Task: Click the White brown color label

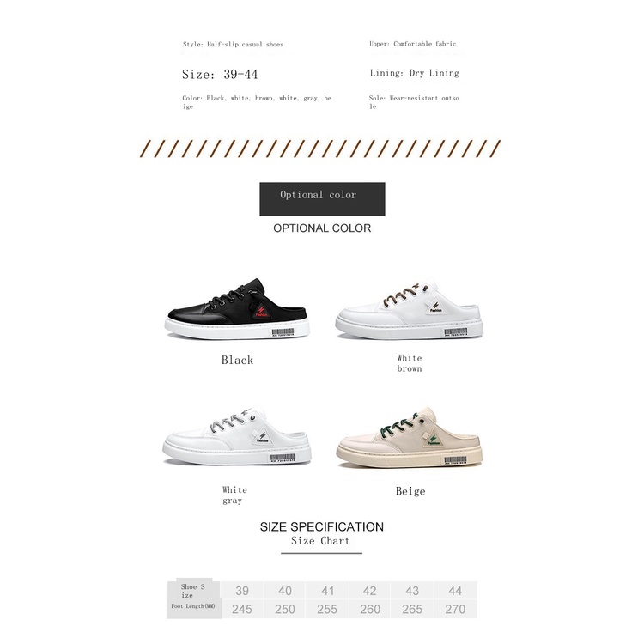Action: pos(409,363)
